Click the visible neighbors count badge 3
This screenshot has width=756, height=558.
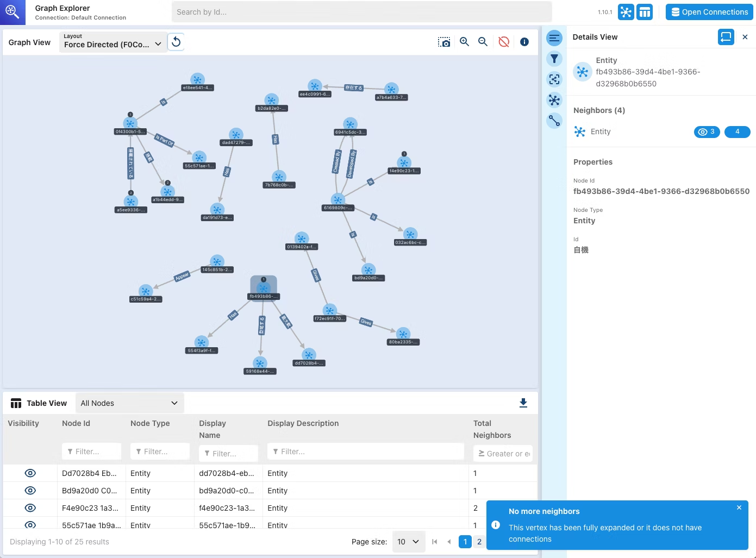coord(707,132)
